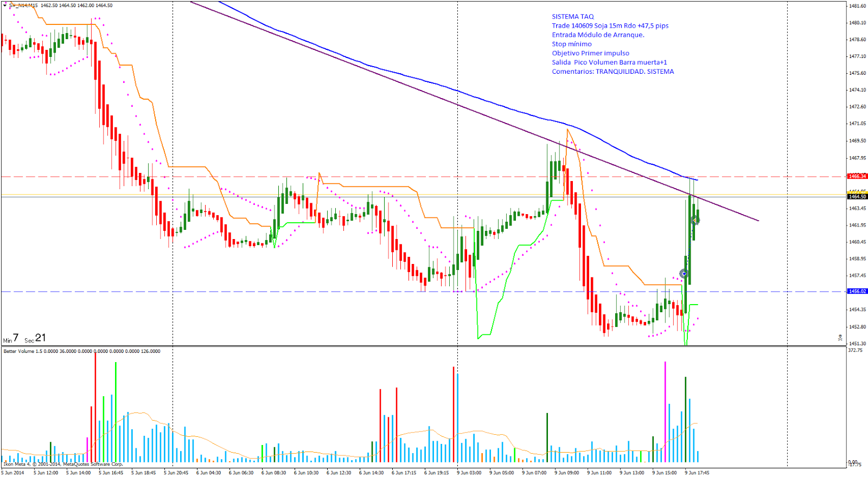Click the black 1464.50 current price label
Viewport: 868px width, 477px height.
tap(857, 197)
